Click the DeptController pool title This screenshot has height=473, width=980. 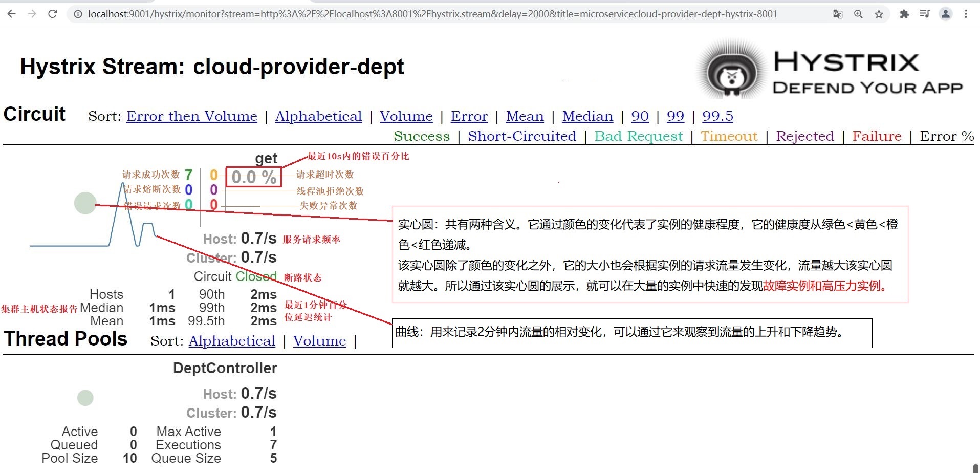pos(225,368)
